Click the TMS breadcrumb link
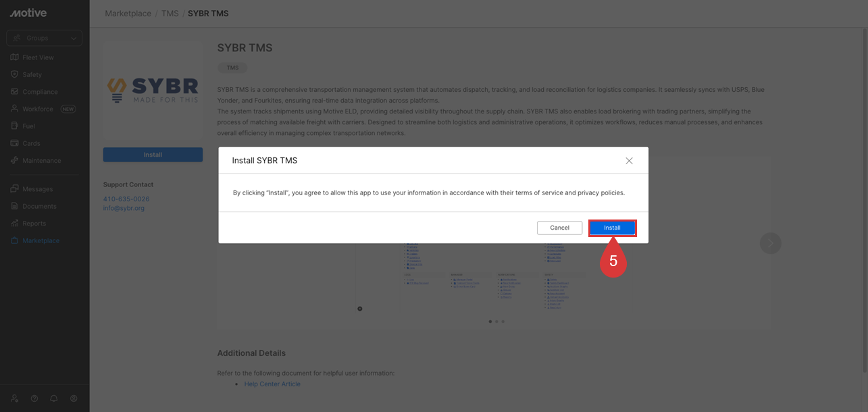This screenshot has height=412, width=868. pyautogui.click(x=170, y=14)
